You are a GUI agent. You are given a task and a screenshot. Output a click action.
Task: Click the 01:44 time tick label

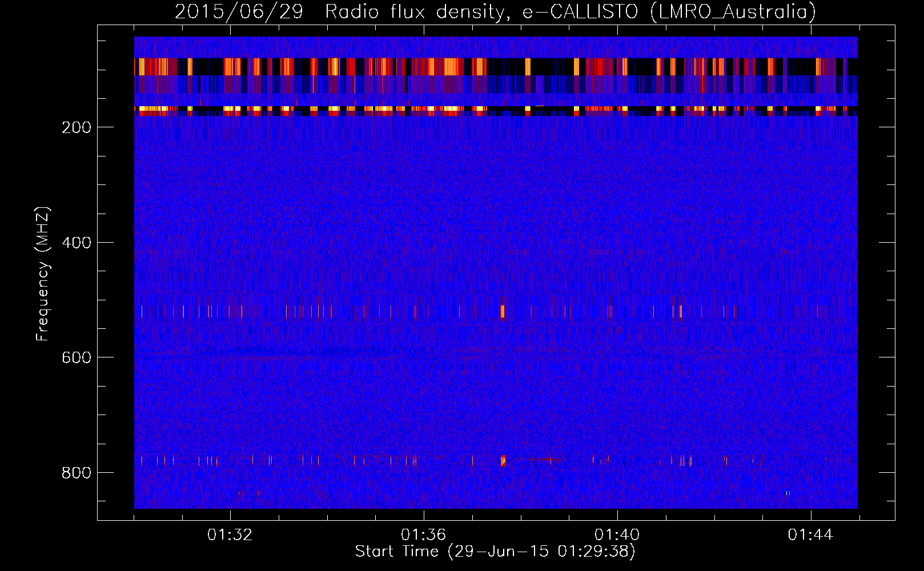click(x=811, y=535)
